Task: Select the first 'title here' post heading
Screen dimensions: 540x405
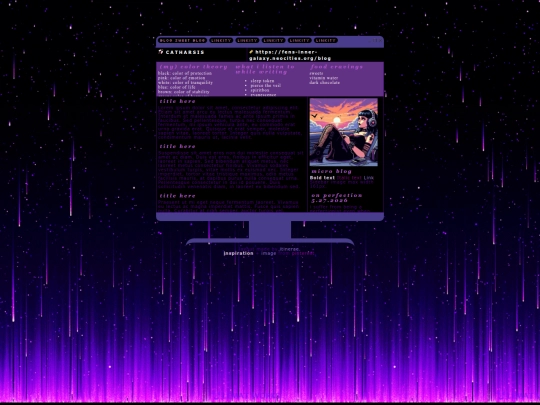Action: [x=177, y=102]
